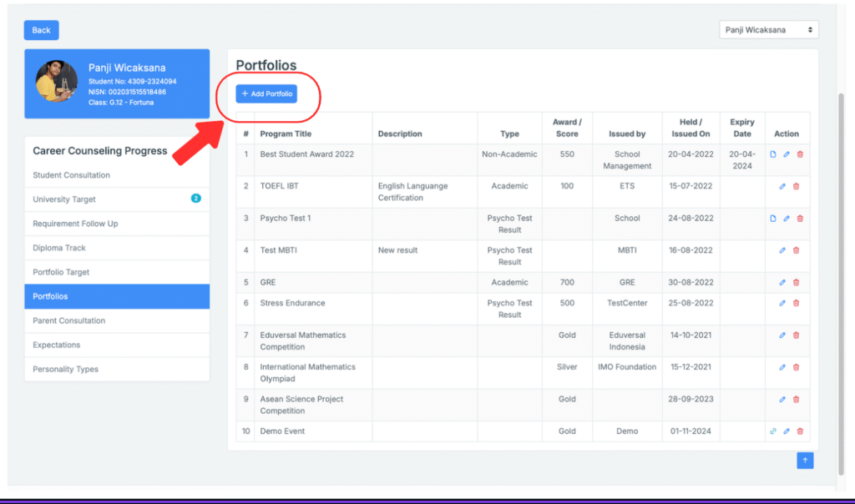The height and width of the screenshot is (504, 855).
Task: View the Psycho Test 1 attached file
Action: [773, 219]
